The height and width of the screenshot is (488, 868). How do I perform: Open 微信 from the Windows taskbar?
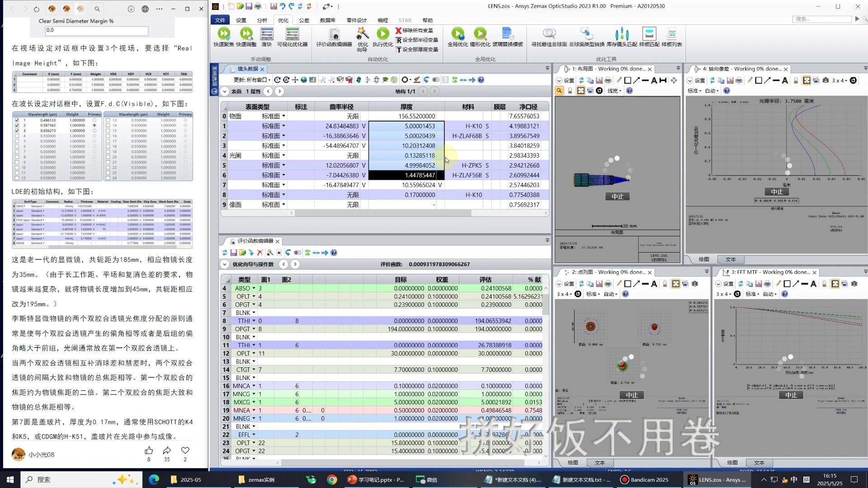[427, 479]
